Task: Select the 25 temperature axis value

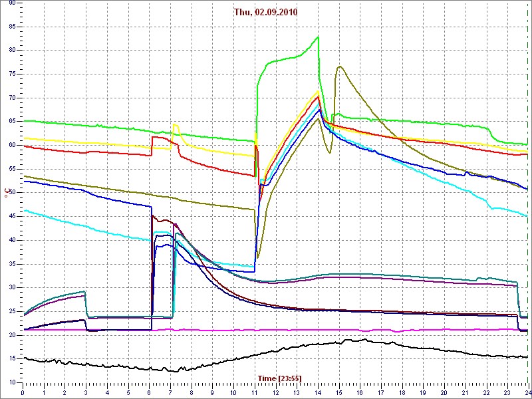Action: tap(11, 311)
